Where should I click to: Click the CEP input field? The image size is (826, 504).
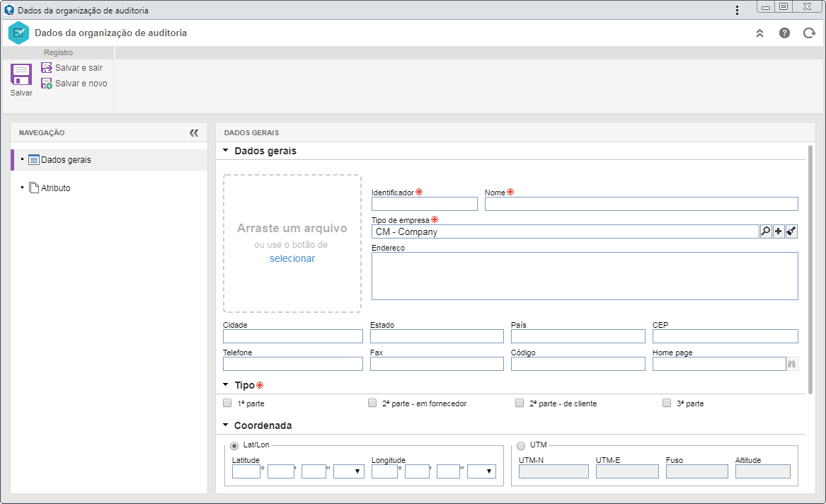(725, 336)
